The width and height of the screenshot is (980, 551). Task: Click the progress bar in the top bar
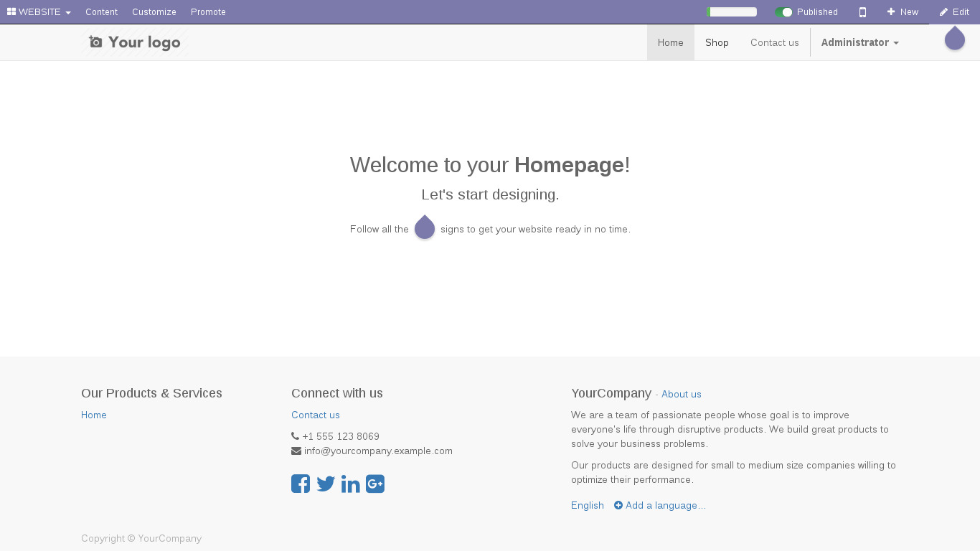click(730, 11)
